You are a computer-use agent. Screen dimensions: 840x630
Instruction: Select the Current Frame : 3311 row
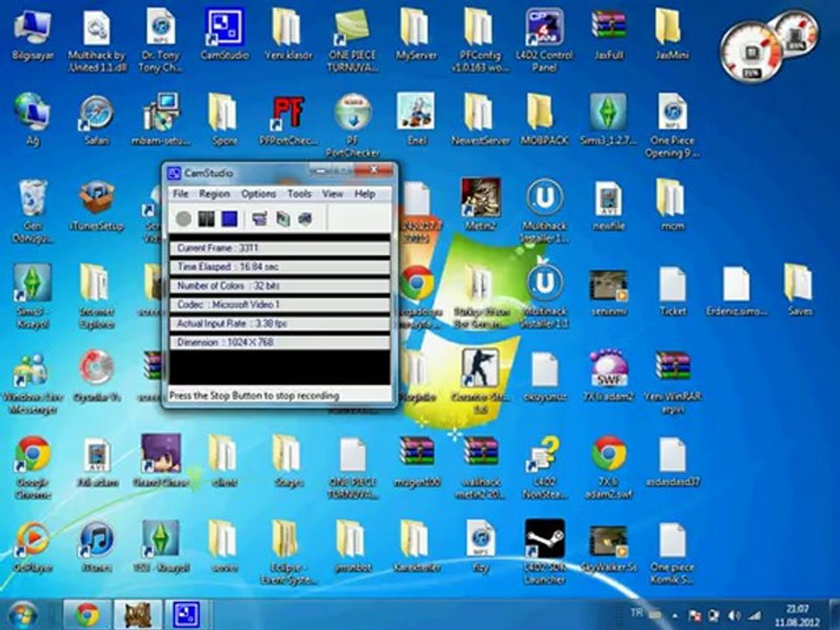pos(279,248)
